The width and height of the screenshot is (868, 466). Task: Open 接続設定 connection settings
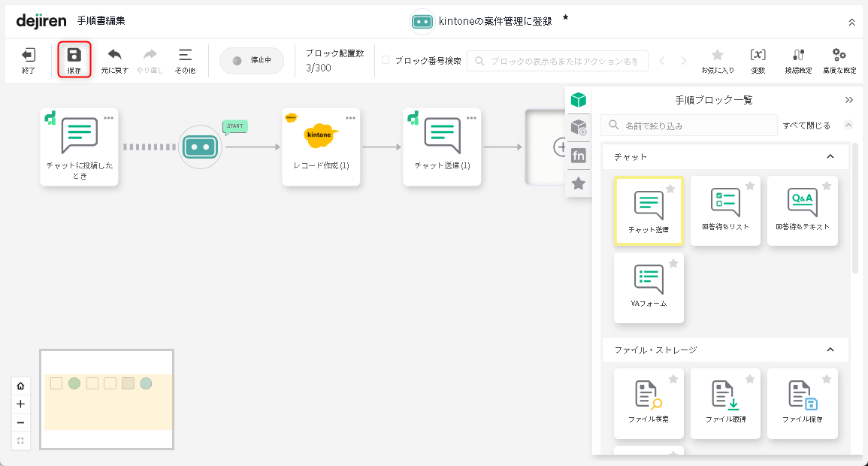(x=798, y=56)
